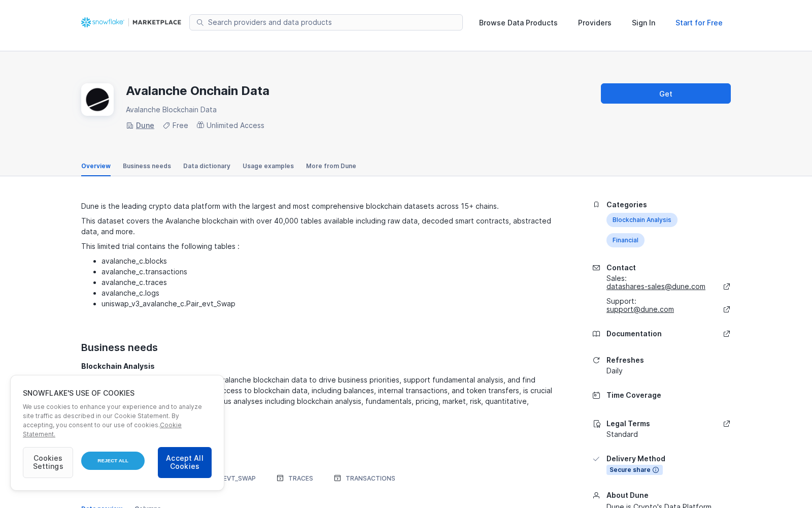The width and height of the screenshot is (812, 508).
Task: Open the Usage examples tab
Action: click(268, 166)
